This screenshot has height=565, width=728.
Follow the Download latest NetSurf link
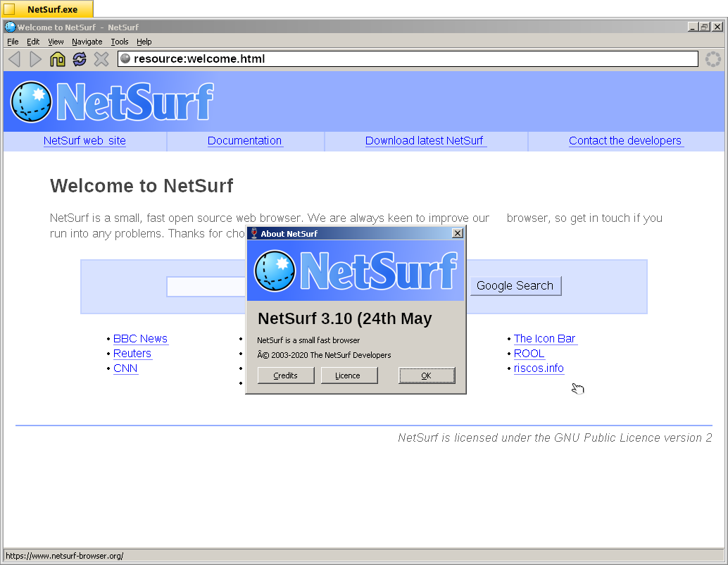point(425,141)
